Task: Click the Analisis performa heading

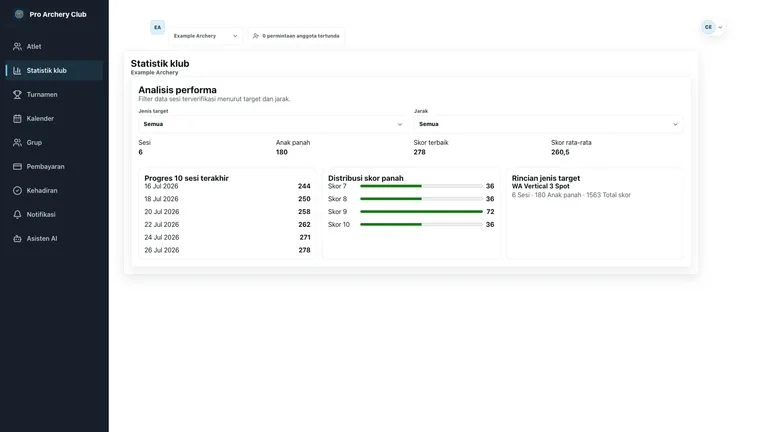Action: [x=177, y=90]
